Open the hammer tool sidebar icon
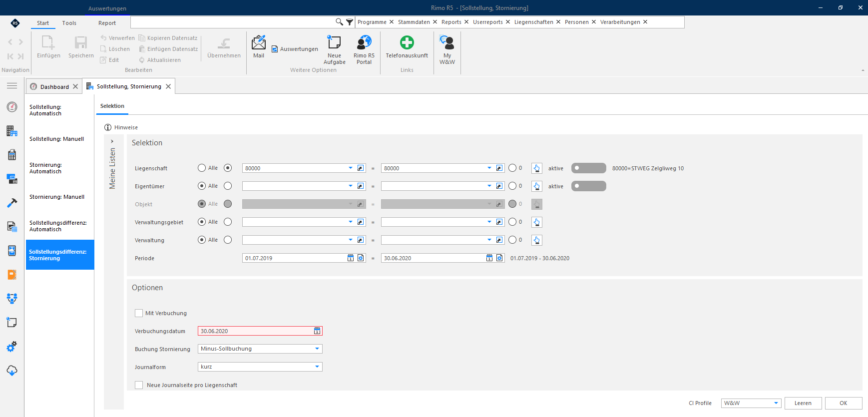The height and width of the screenshot is (417, 868). (12, 203)
